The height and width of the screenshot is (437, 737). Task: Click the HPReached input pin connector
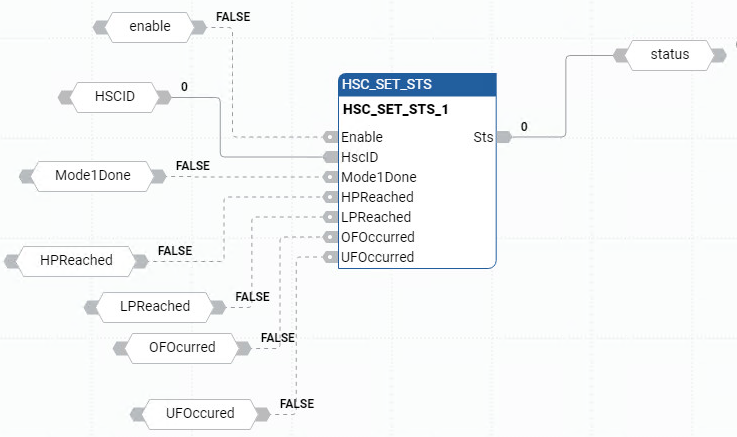(x=331, y=197)
